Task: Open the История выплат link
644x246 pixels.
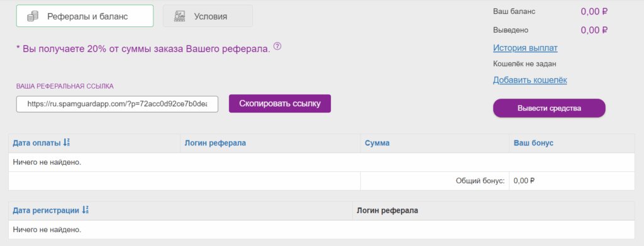Action: tap(525, 48)
